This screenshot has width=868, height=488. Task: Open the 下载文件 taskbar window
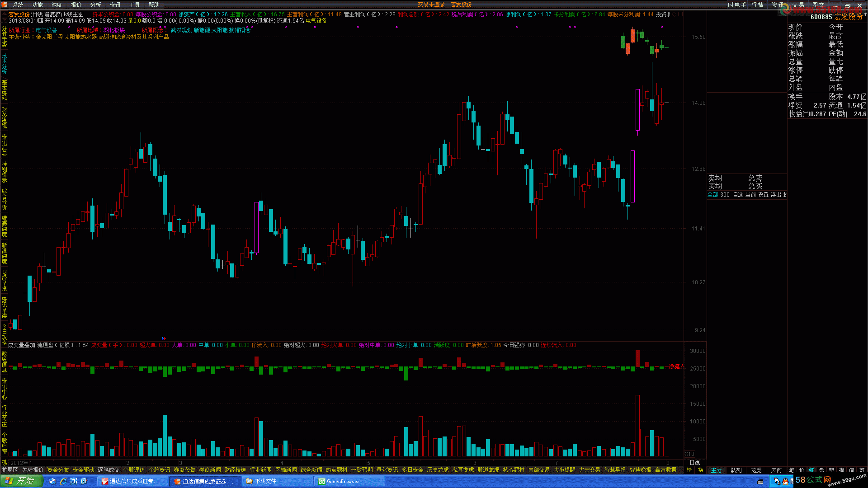[x=277, y=481]
